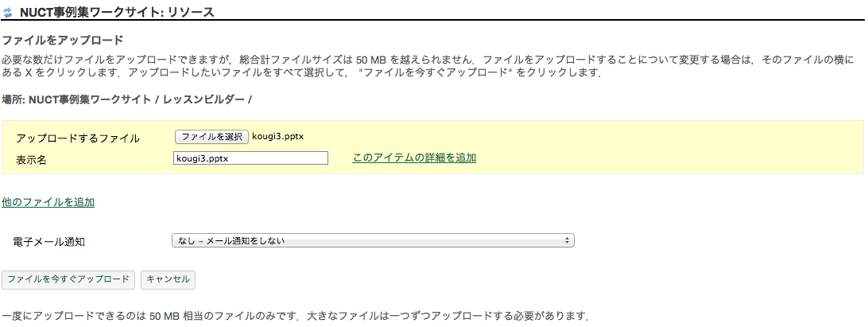868x327 pixels.
Task: Click the arrows on the email notification select
Action: click(x=567, y=239)
